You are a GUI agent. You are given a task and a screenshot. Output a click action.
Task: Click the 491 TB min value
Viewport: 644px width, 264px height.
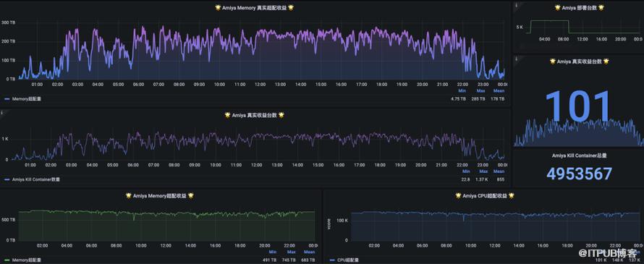[x=270, y=260]
